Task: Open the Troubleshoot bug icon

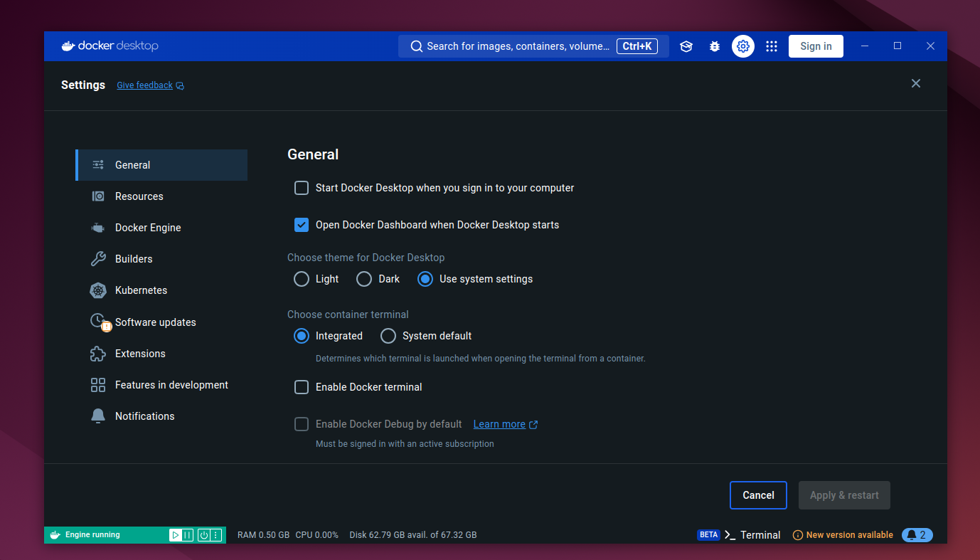Action: click(x=715, y=46)
